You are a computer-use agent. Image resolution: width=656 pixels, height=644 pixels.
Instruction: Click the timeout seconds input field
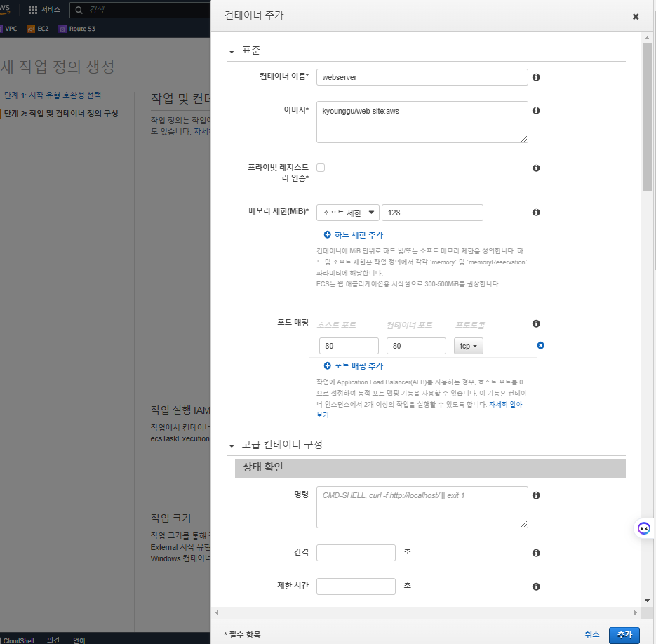[x=356, y=586]
